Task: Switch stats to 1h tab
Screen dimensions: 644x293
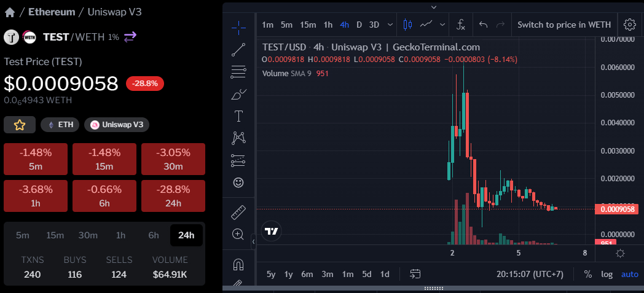Action: tap(120, 235)
